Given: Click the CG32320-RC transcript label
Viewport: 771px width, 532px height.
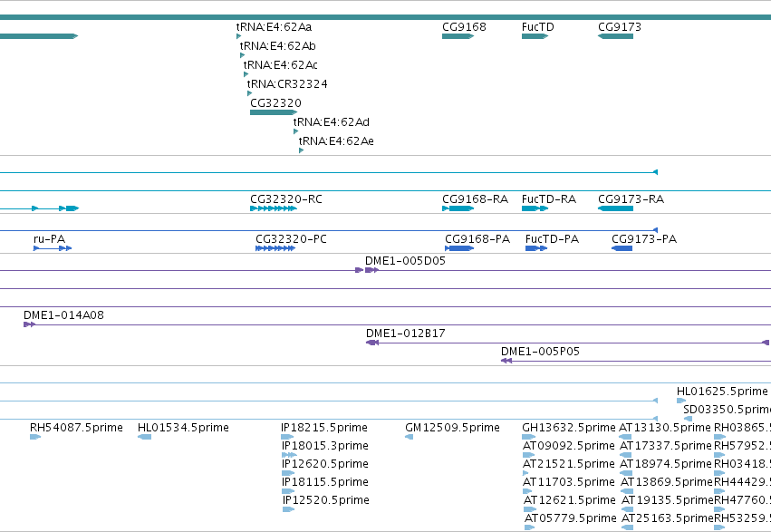Looking at the screenshot, I should point(286,199).
